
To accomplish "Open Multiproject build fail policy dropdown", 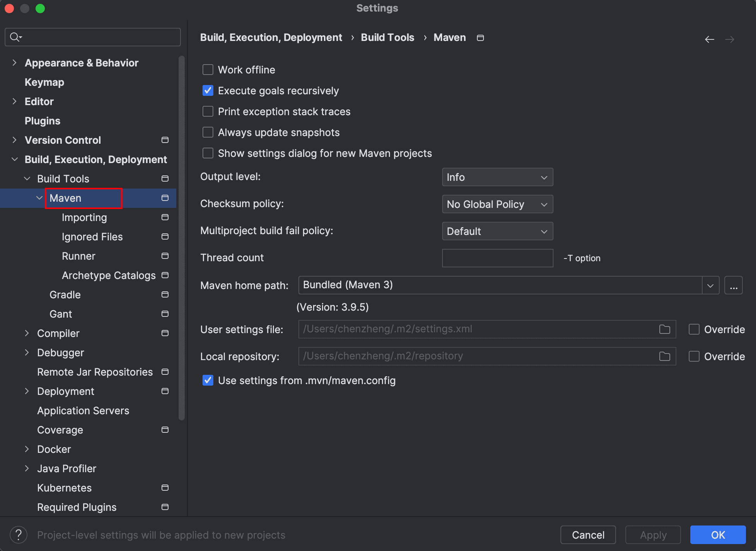I will coord(497,231).
